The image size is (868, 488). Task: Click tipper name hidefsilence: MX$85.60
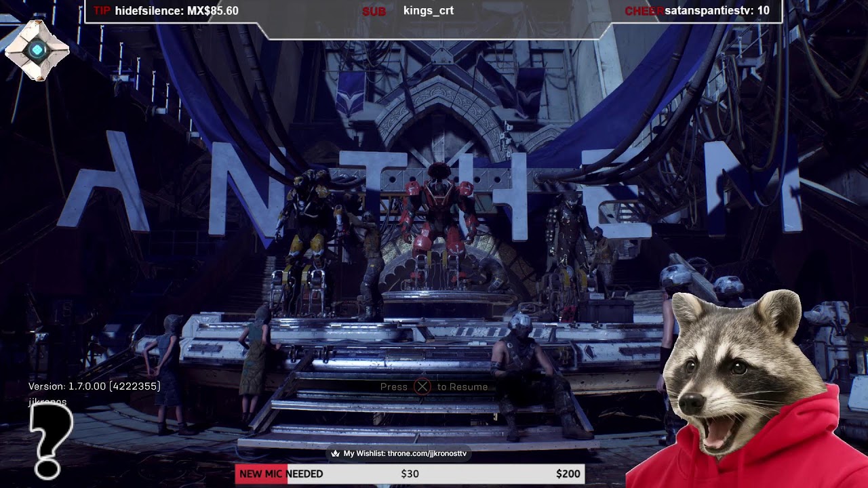point(176,11)
